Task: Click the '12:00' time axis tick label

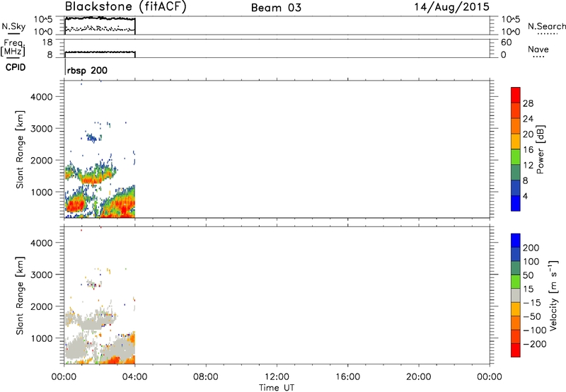Action: pyautogui.click(x=277, y=377)
